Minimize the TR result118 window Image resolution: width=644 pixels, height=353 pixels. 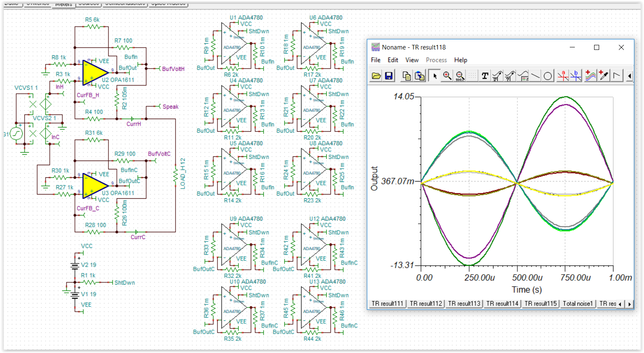(x=572, y=47)
